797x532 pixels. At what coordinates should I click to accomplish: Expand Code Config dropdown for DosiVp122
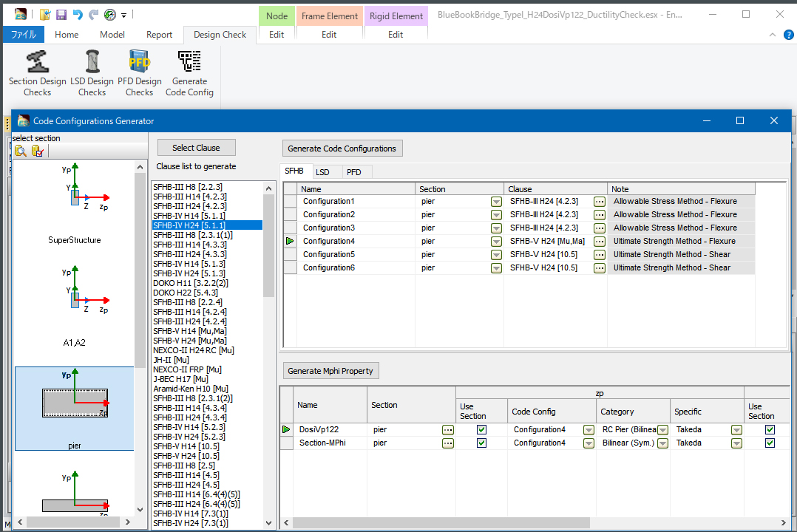click(589, 430)
